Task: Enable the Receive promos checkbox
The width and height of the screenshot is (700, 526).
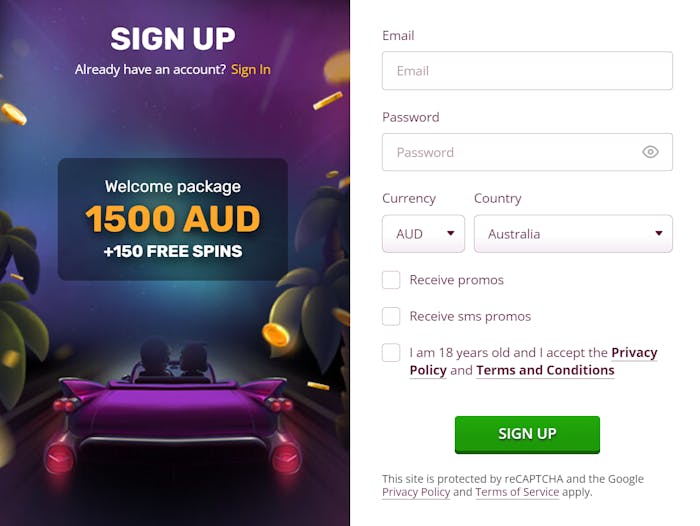Action: tap(391, 280)
